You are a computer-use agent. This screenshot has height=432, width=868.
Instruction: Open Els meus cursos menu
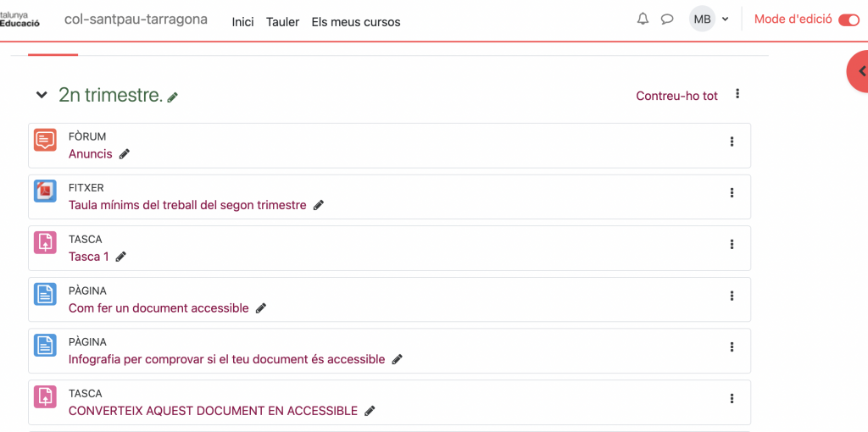356,22
